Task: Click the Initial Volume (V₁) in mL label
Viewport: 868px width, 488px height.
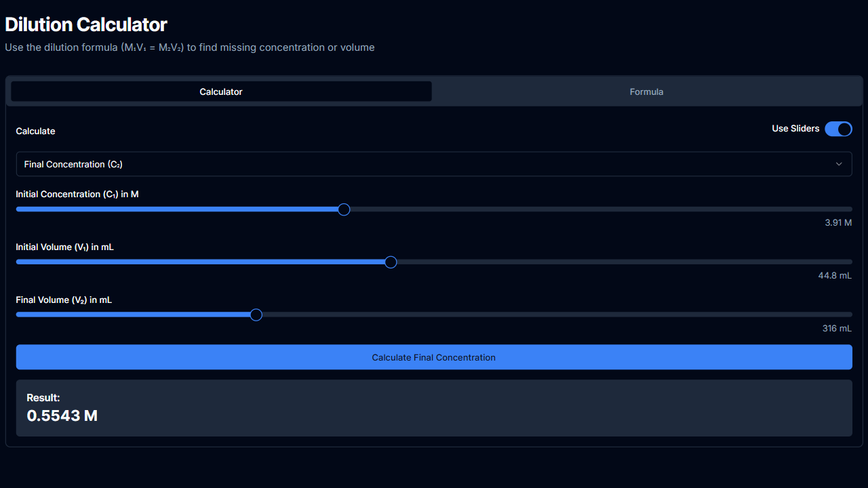Action: pos(64,247)
